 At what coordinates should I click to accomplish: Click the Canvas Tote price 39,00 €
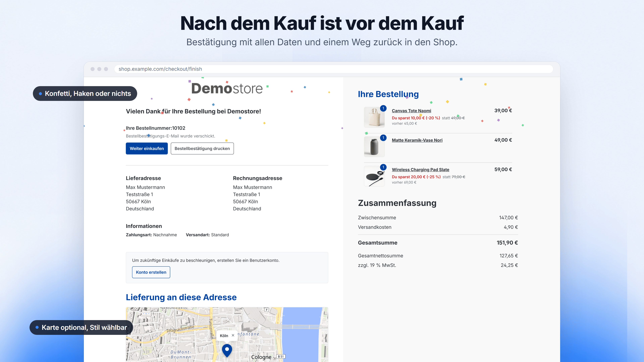click(x=503, y=110)
